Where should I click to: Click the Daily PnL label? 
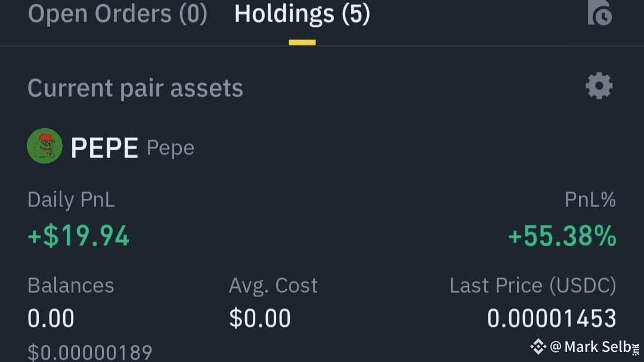pyautogui.click(x=71, y=200)
